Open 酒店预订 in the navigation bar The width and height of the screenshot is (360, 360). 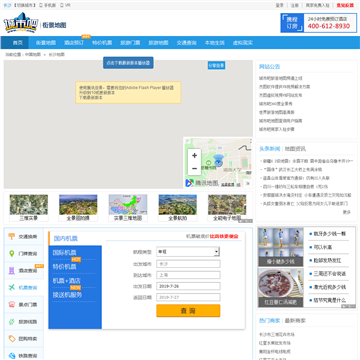click(74, 43)
